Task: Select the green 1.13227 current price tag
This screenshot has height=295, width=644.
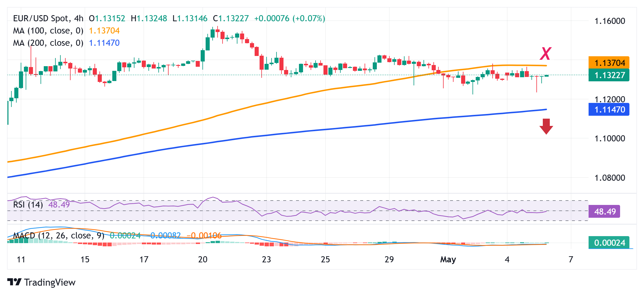Action: (609, 75)
